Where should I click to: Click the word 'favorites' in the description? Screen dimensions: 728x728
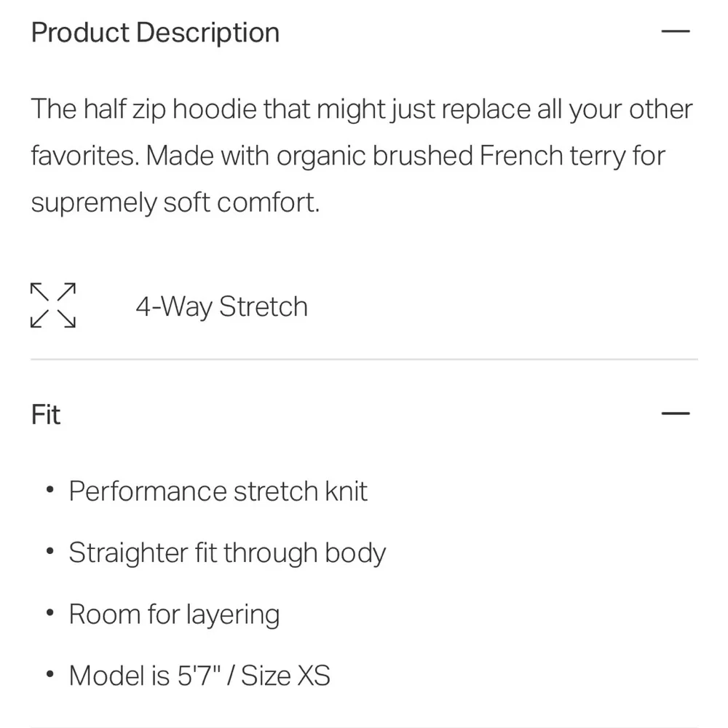84,156
